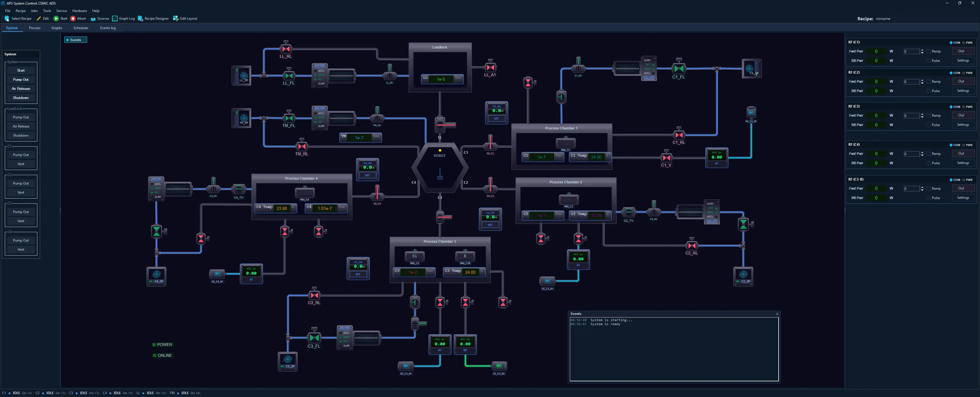
Task: Toggle the TM_FL valve
Action: 289,118
